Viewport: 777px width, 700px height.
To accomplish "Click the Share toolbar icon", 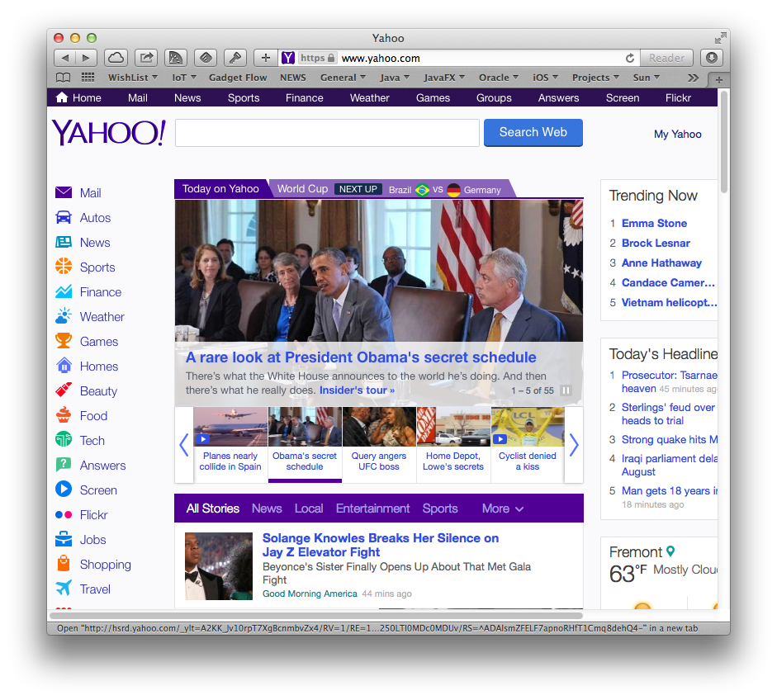I will point(145,58).
